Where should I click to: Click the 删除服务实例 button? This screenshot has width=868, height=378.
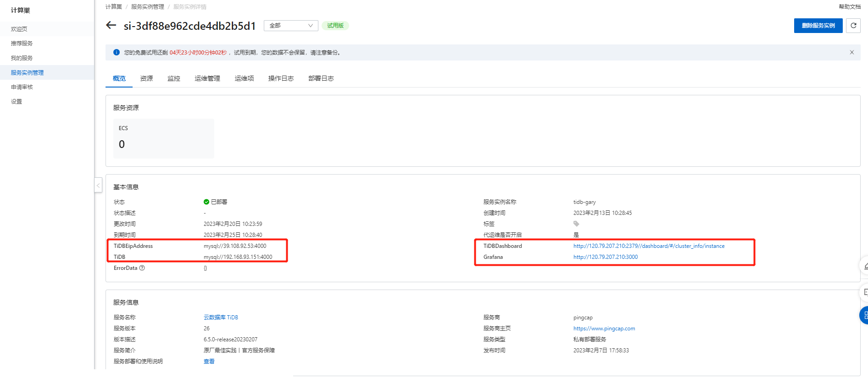coord(818,26)
